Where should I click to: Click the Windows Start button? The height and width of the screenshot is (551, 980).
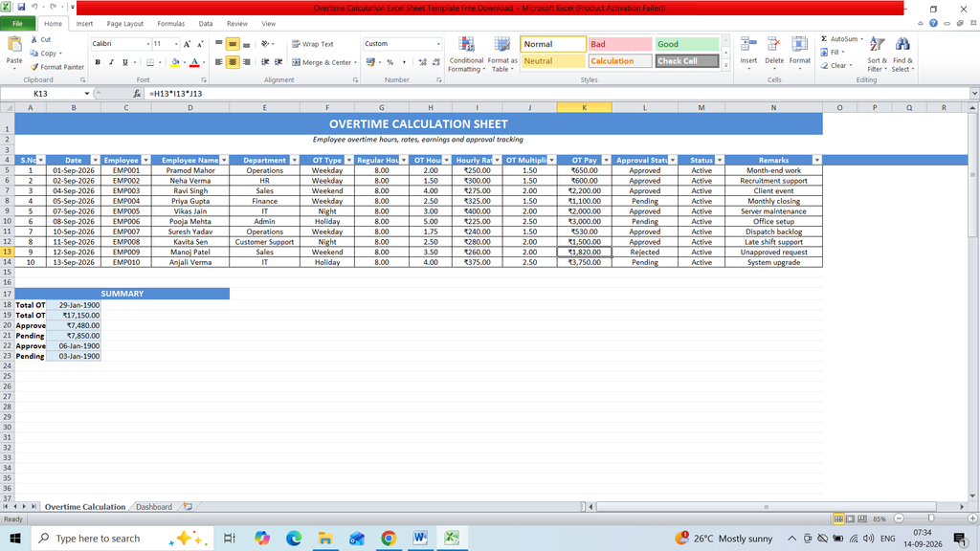coord(15,538)
